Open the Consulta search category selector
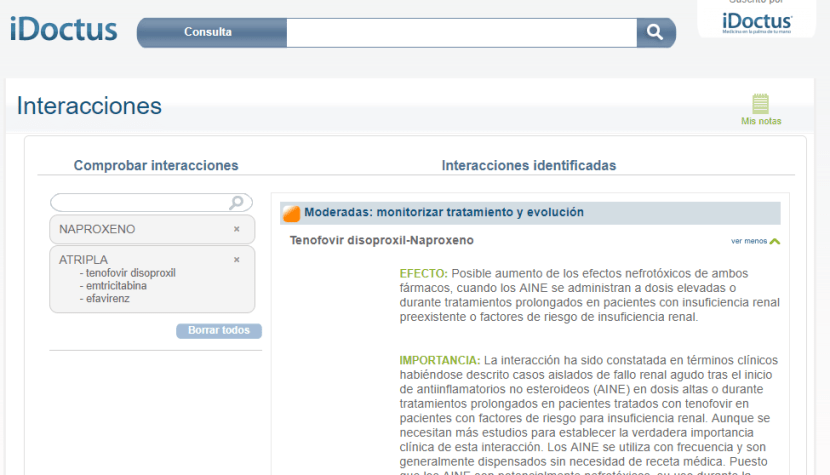Viewport: 830px width, 475px height. pos(208,32)
